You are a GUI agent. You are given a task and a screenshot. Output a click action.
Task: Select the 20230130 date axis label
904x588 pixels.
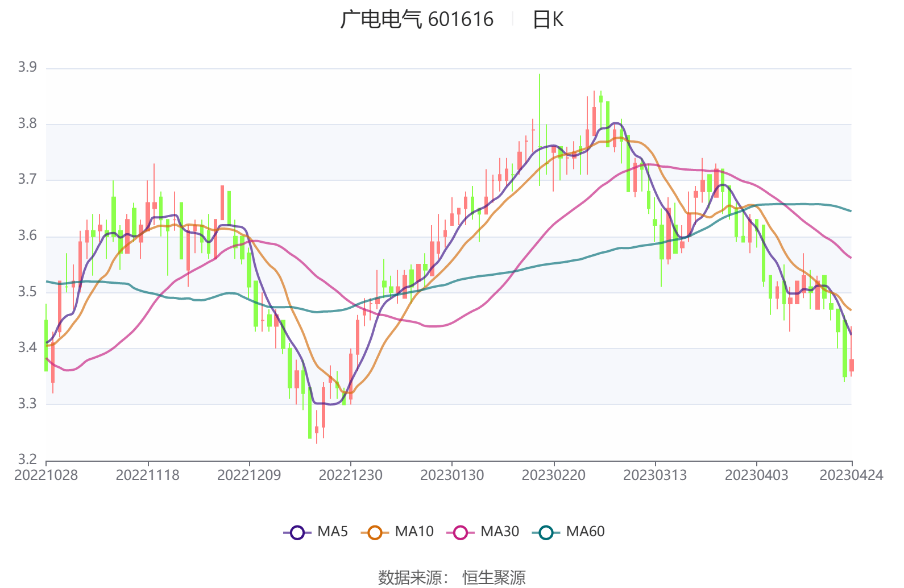(452, 475)
